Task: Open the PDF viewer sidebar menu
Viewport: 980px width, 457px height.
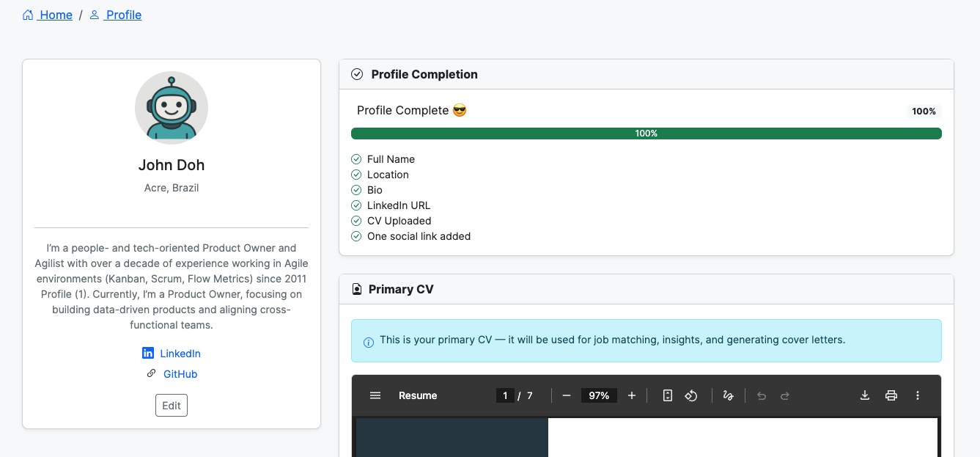Action: tap(375, 395)
